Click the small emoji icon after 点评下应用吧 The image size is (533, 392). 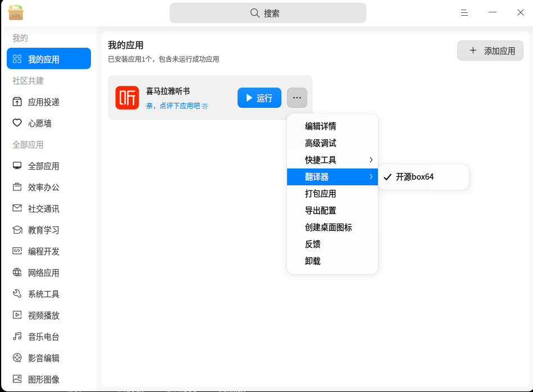tap(204, 106)
